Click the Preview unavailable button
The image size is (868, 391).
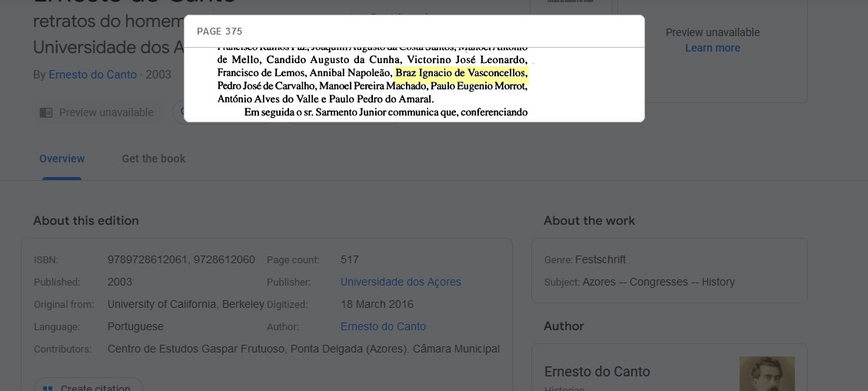click(97, 112)
